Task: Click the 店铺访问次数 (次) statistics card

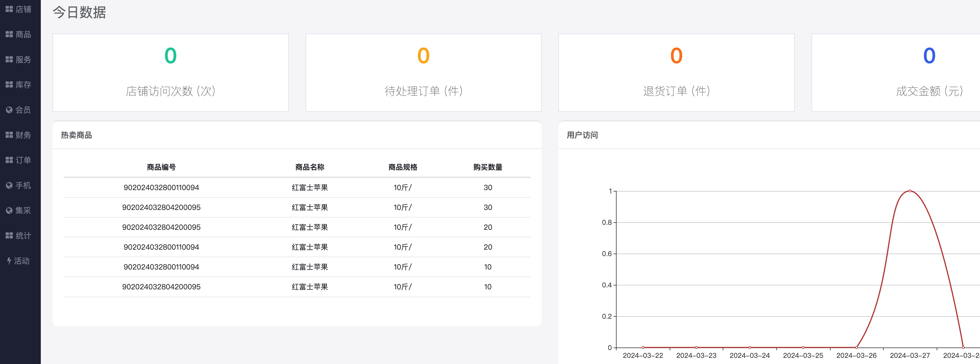Action: [170, 73]
